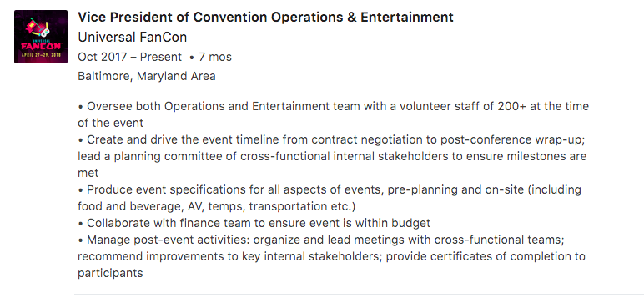This screenshot has height=303, width=644.
Task: Click the April 27–29, 2018 text in logo
Action: 41,54
